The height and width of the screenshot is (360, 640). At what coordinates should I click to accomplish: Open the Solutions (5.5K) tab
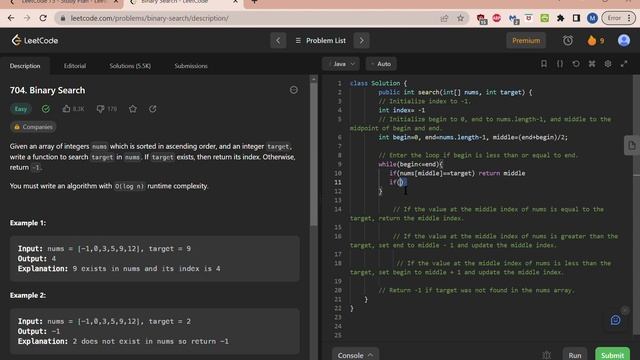pos(130,66)
